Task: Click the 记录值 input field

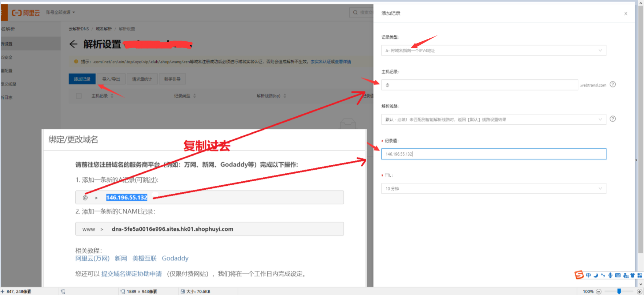Action: tap(494, 154)
